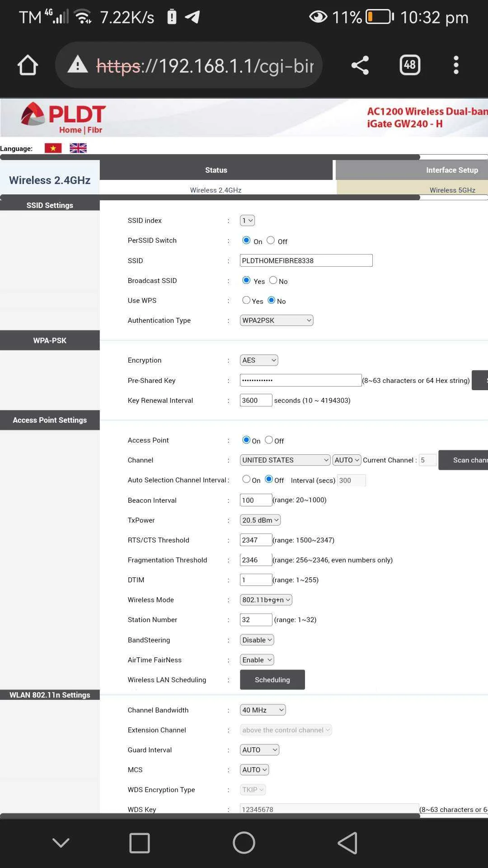Select Yes for Broadcast SSID
The image size is (488, 868).
click(x=246, y=280)
